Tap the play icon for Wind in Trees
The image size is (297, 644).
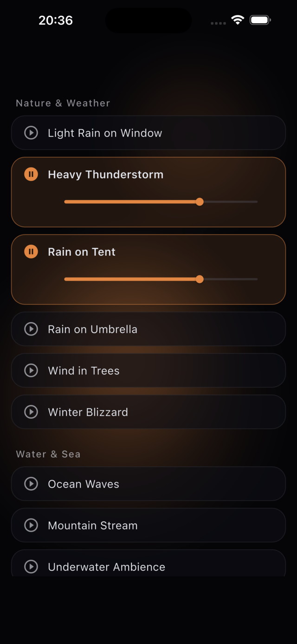[31, 371]
